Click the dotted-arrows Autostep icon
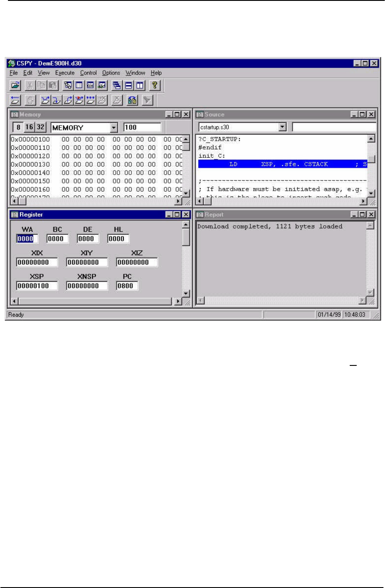 tap(90, 100)
